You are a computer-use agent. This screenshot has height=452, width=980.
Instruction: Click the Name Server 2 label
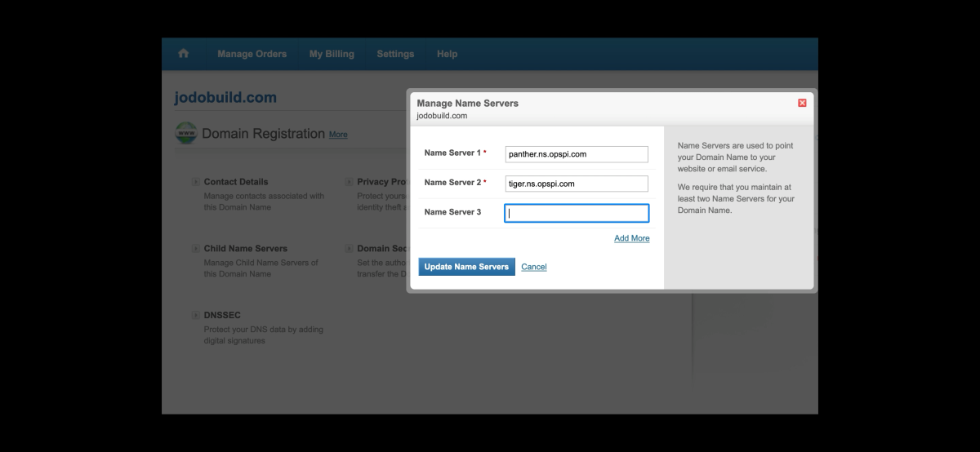click(452, 183)
